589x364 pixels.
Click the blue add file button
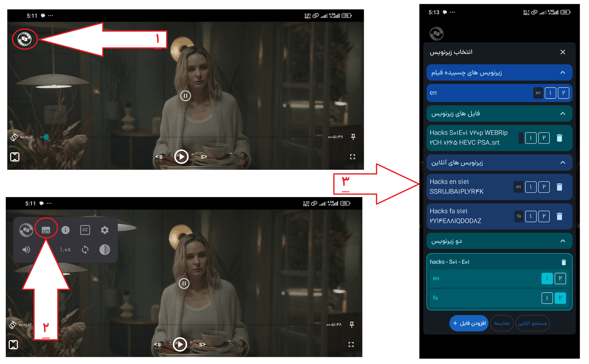[469, 323]
